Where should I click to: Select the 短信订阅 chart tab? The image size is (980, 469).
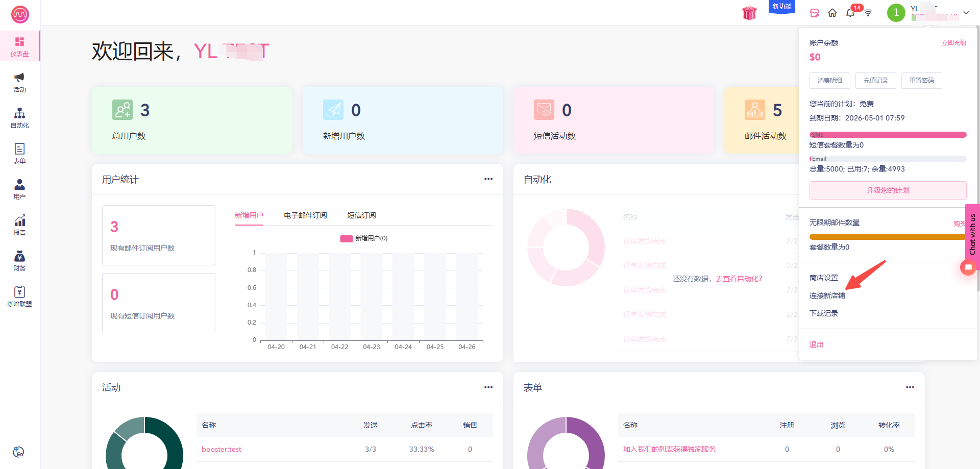(x=361, y=215)
